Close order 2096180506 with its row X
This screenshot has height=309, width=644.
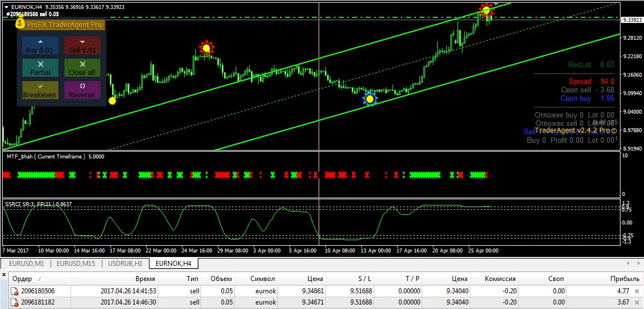tap(638, 291)
